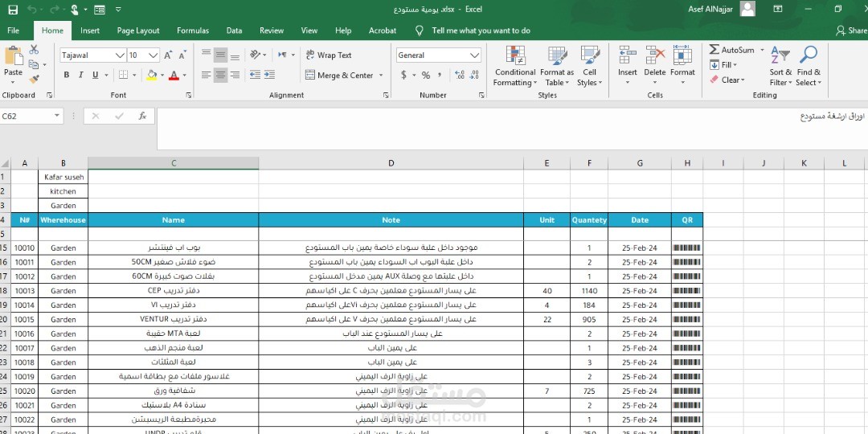Switch to the Formulas tab
This screenshot has width=868, height=434.
click(193, 31)
